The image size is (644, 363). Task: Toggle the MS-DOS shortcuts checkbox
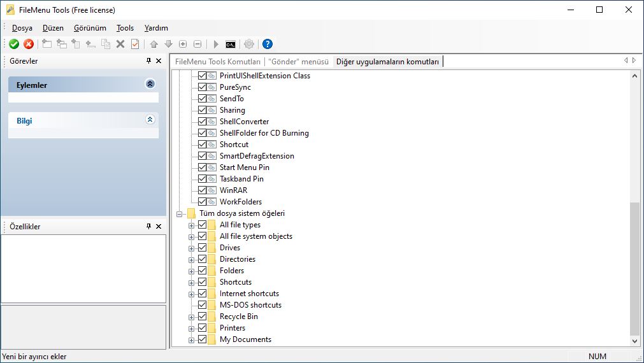pos(202,305)
